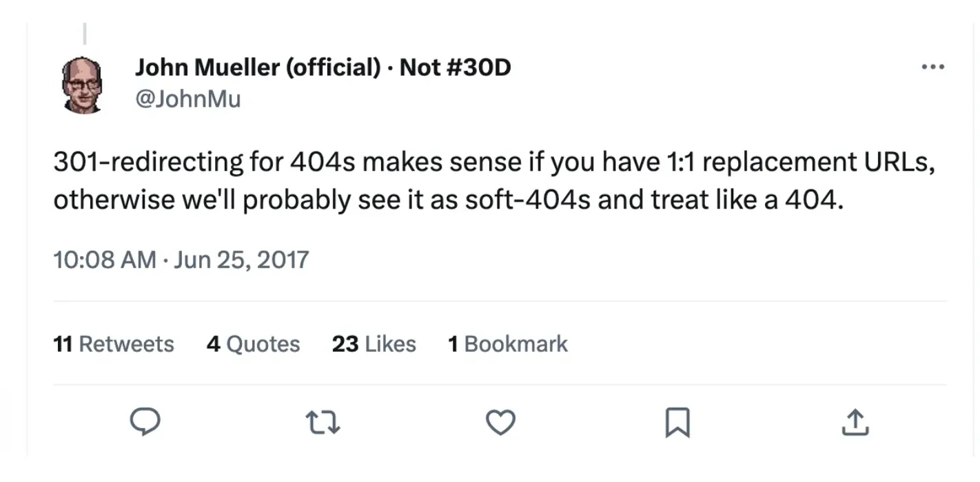This screenshot has width=980, height=482.
Task: See who gave the 23 Likes
Action: click(x=373, y=344)
